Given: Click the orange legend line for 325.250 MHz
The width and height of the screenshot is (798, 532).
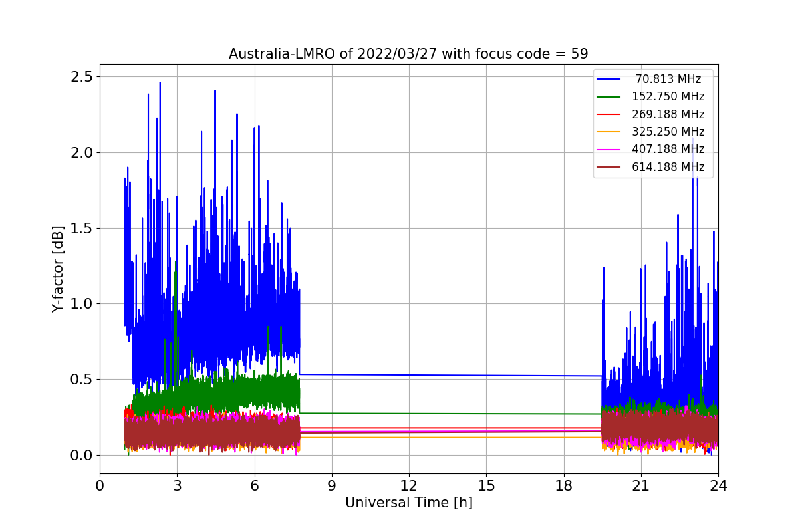Looking at the screenshot, I should pos(610,132).
